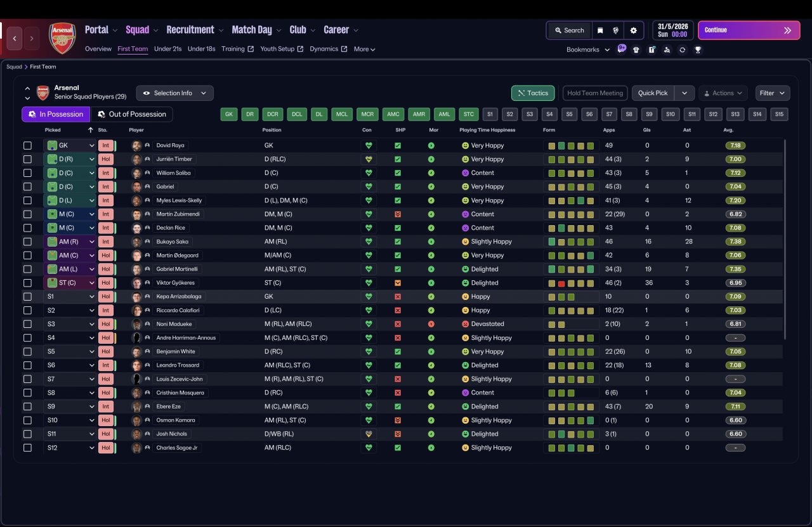Click Bukayo Saka's player face icon
Image resolution: width=812 pixels, height=527 pixels.
(136, 242)
